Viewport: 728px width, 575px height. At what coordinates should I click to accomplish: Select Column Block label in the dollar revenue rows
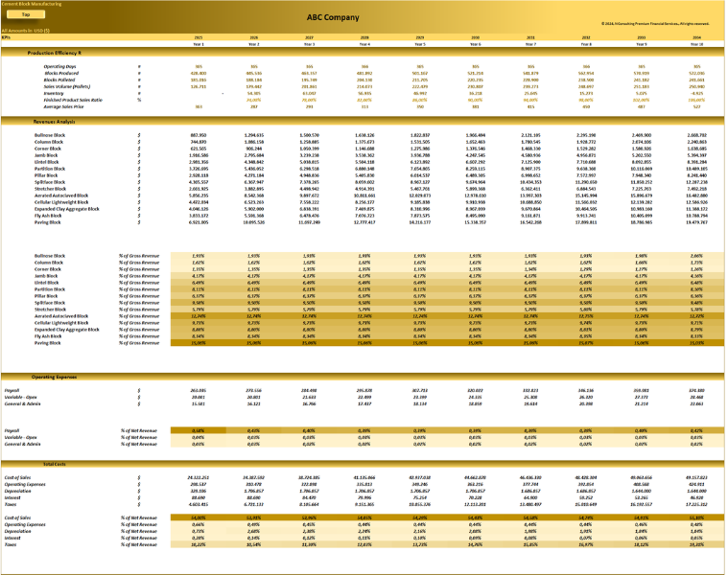[x=49, y=142]
